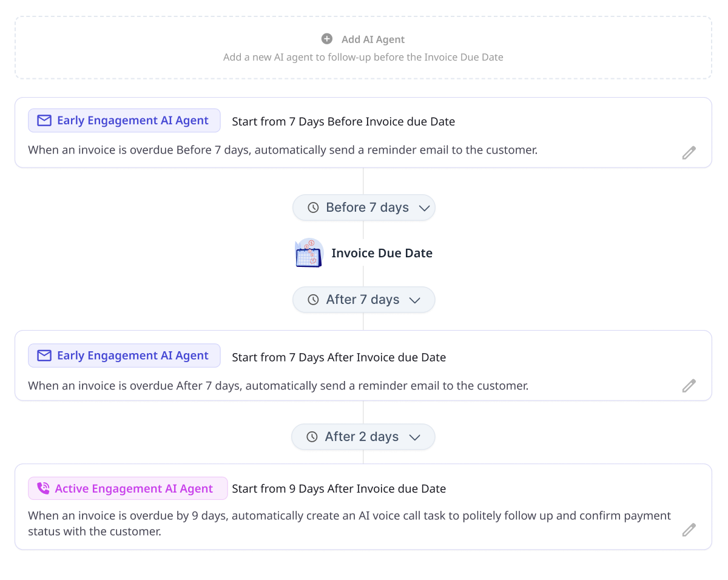Click the plus icon beside Add AI Agent
728x580 pixels.
click(x=327, y=39)
